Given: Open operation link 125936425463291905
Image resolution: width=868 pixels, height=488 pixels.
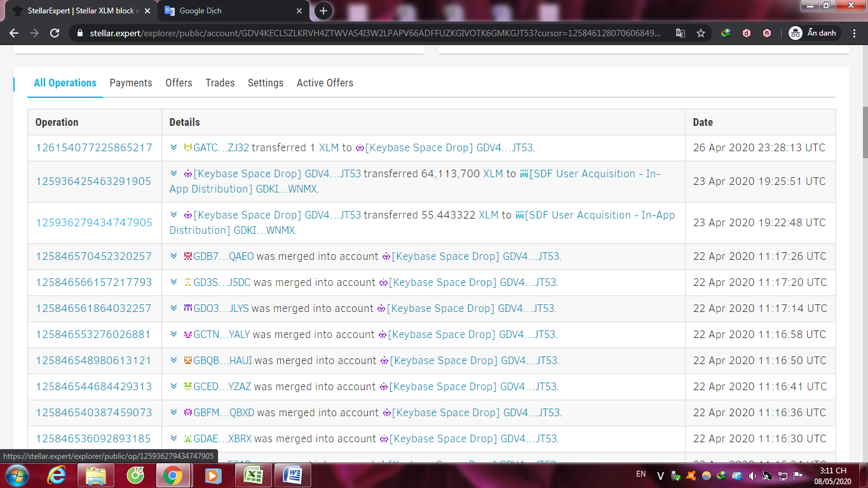Looking at the screenshot, I should pos(93,181).
